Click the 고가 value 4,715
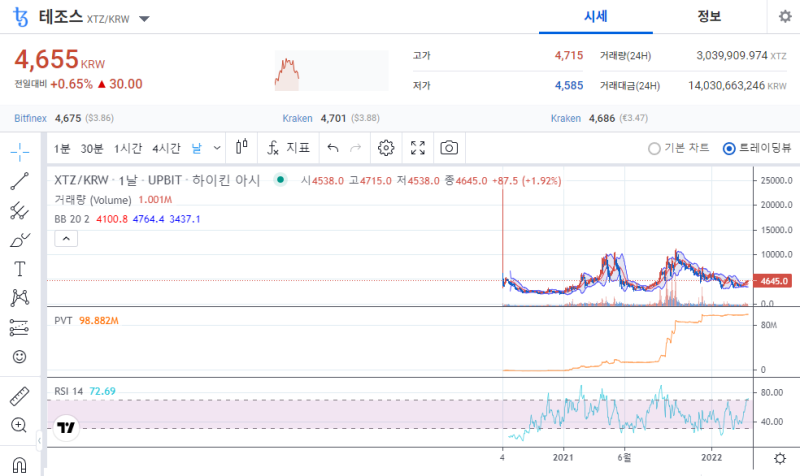800x476 pixels. point(569,56)
